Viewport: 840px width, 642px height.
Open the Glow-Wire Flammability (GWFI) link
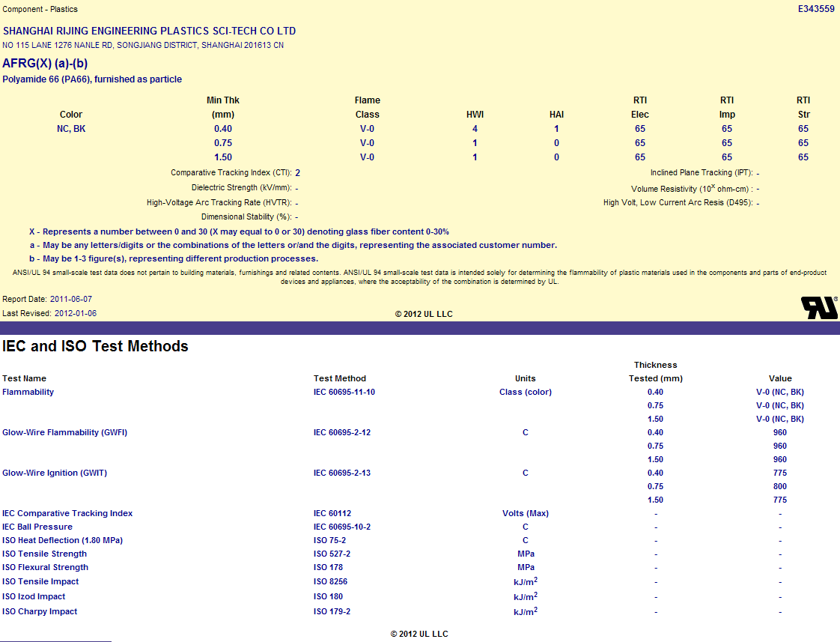(65, 432)
